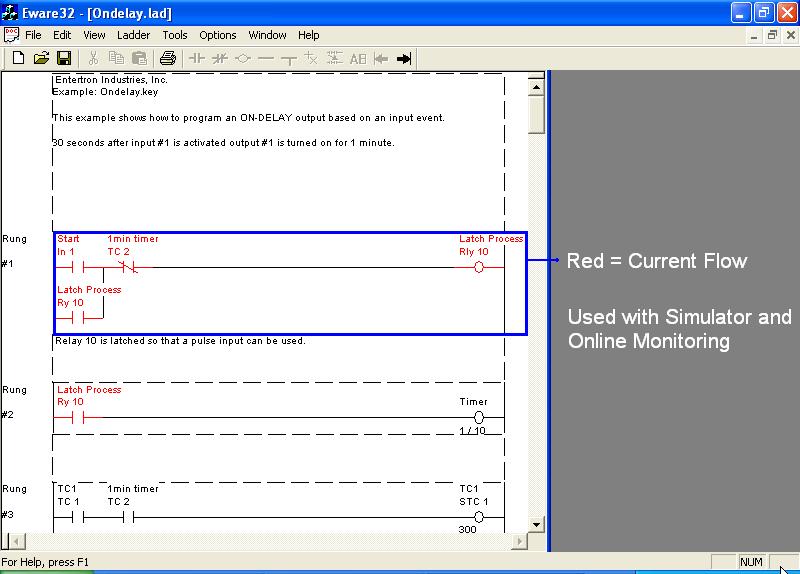Restore the Ondelay.lad document window
800x574 pixels.
(772, 35)
